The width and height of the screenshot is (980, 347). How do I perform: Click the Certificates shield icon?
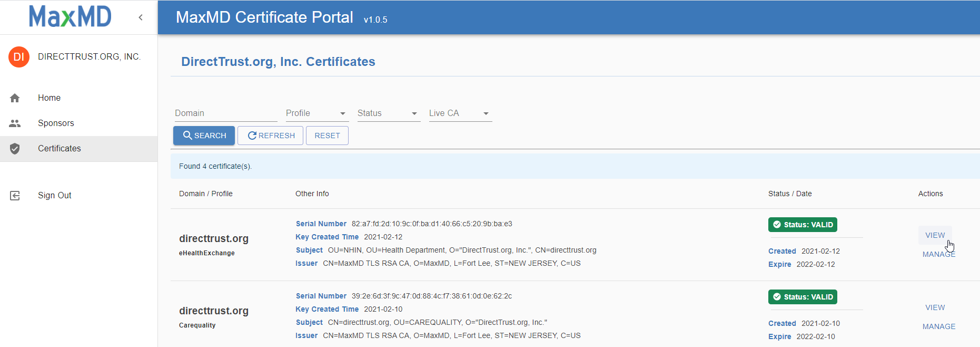15,149
